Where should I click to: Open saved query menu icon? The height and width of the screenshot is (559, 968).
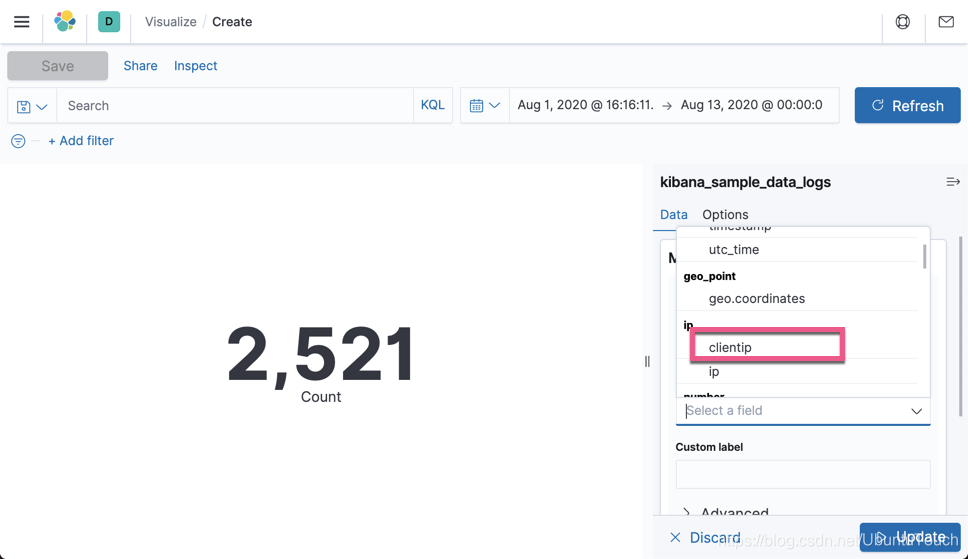click(x=32, y=106)
